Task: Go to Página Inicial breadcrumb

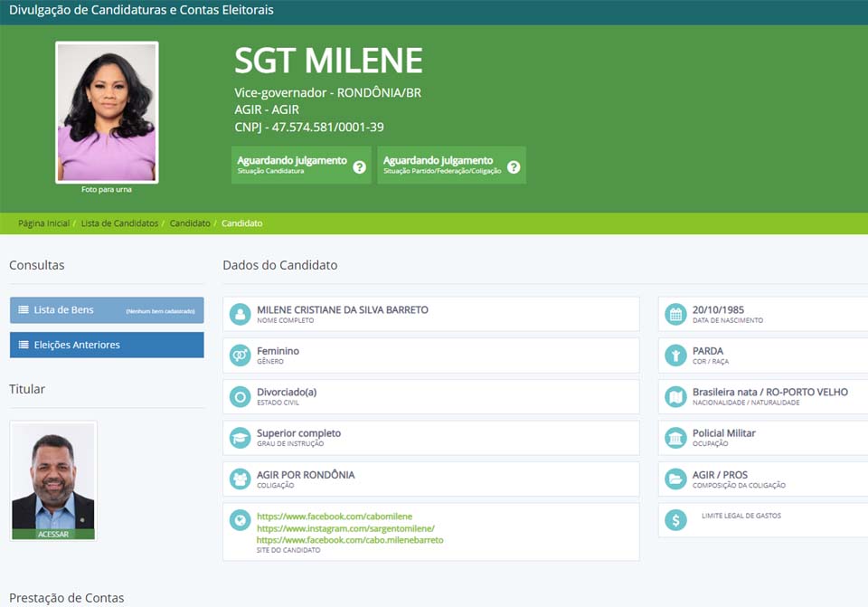Action: click(x=43, y=223)
